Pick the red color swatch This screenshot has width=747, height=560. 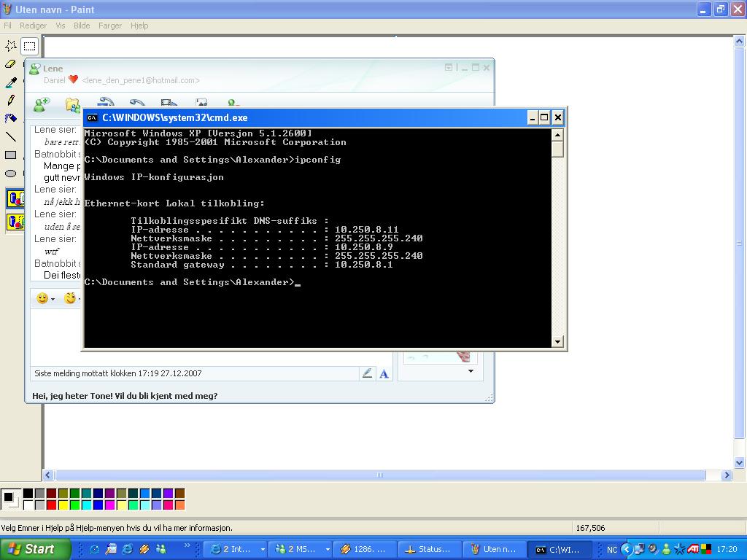click(52, 505)
